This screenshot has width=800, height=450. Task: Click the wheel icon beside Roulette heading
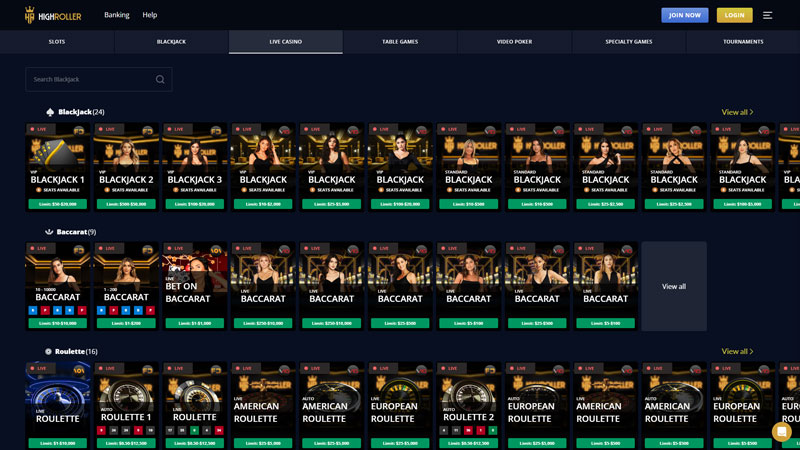48,352
